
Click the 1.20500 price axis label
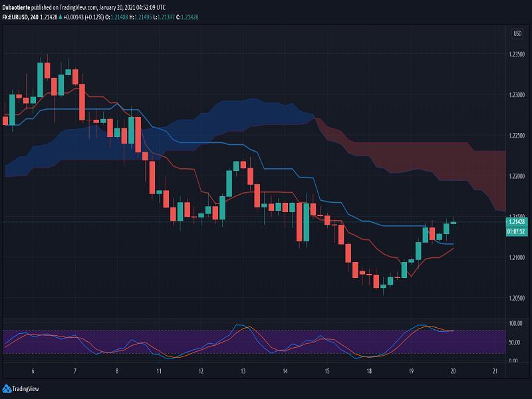point(517,298)
